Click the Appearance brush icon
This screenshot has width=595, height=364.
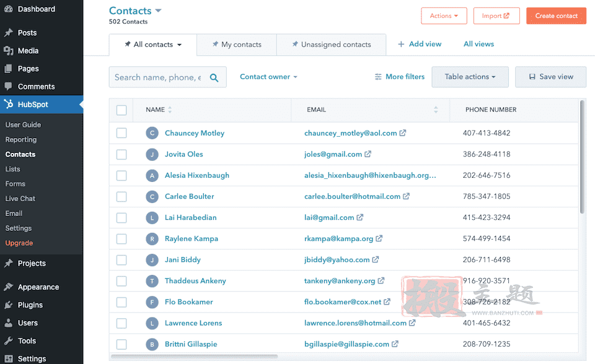(x=8, y=287)
